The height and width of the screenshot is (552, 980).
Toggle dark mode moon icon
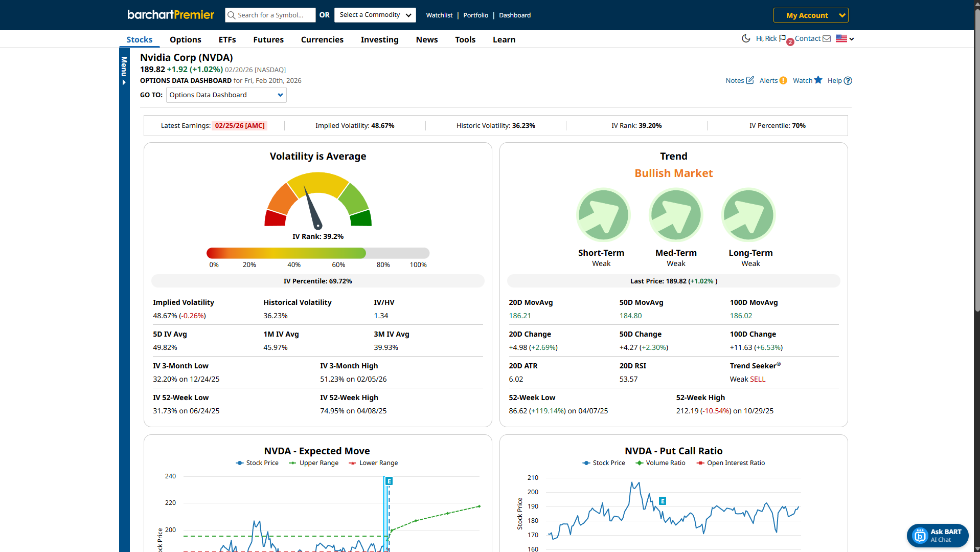(746, 38)
